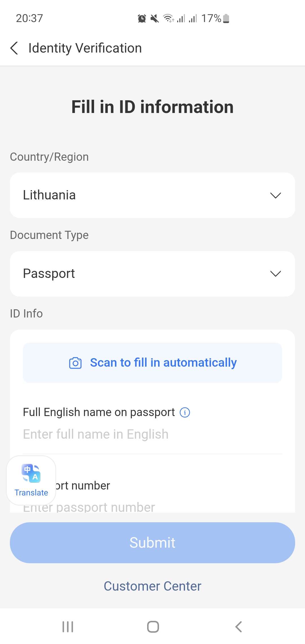Select Scan to fill in automatically
Image resolution: width=305 pixels, height=644 pixels.
(x=163, y=362)
